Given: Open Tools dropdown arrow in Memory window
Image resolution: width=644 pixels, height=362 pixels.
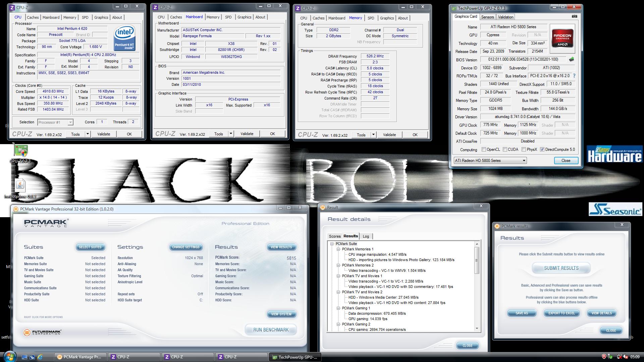Looking at the screenshot, I should [373, 135].
